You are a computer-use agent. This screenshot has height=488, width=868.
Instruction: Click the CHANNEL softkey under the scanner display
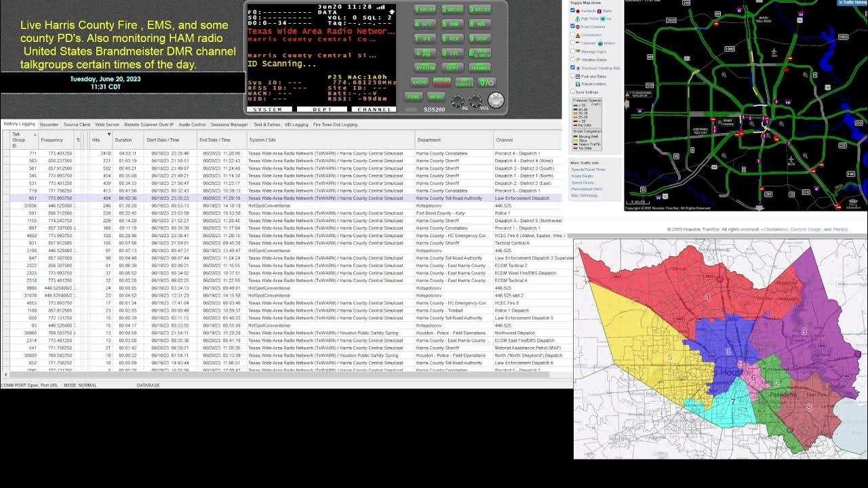coord(374,109)
